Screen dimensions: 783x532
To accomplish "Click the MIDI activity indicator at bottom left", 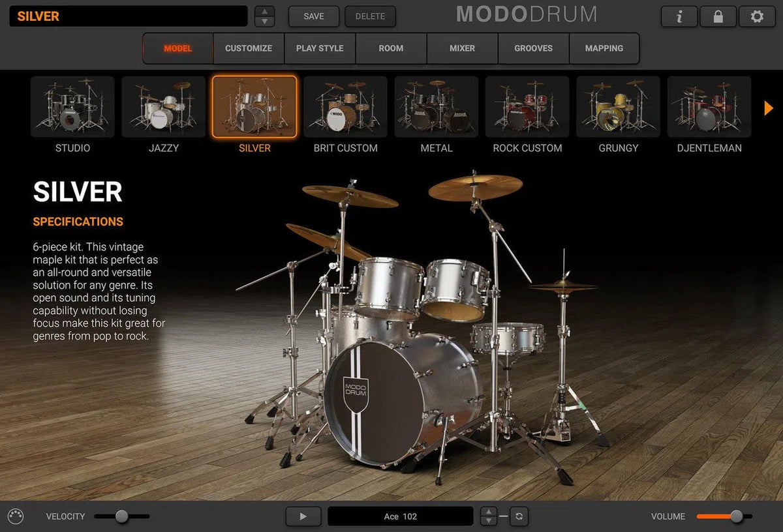I will pos(15,516).
